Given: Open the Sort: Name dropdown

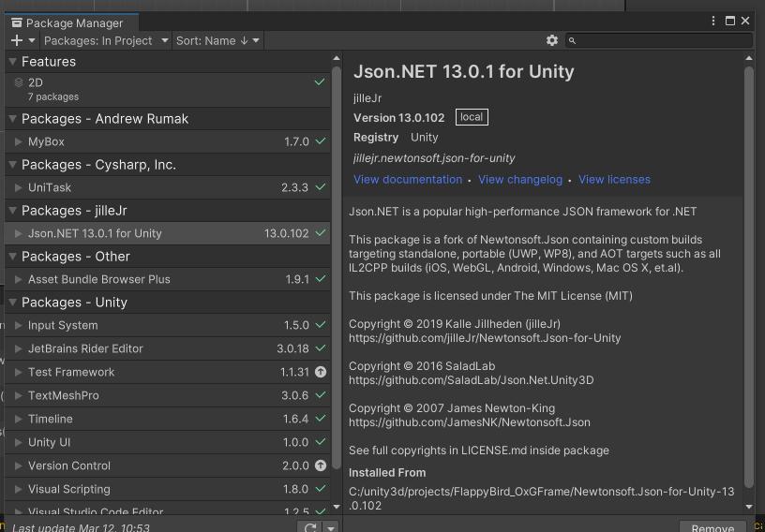Looking at the screenshot, I should tap(217, 40).
